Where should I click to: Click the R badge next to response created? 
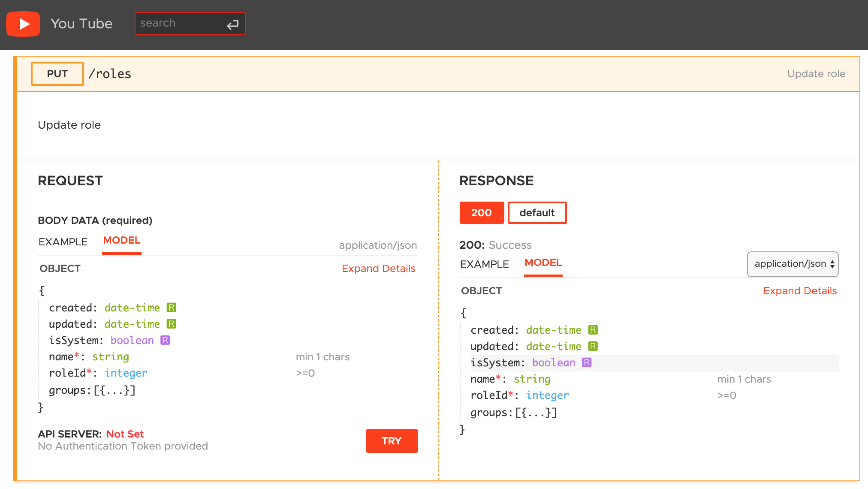point(593,330)
